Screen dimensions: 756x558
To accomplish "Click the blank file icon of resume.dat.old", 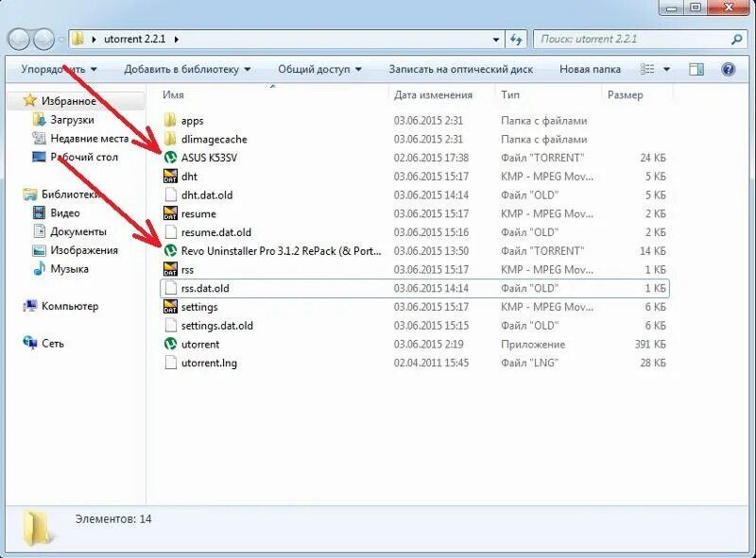I will pyautogui.click(x=171, y=232).
